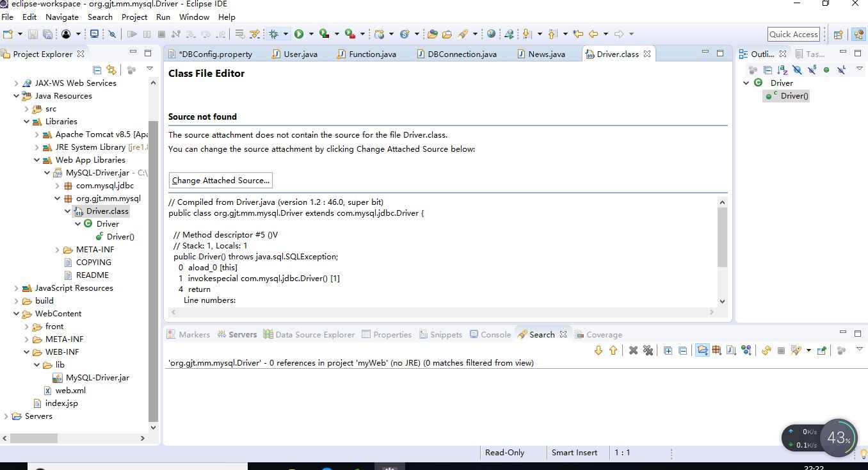Remove all matches in Search view
Image resolution: width=868 pixels, height=470 pixels.
[648, 350]
